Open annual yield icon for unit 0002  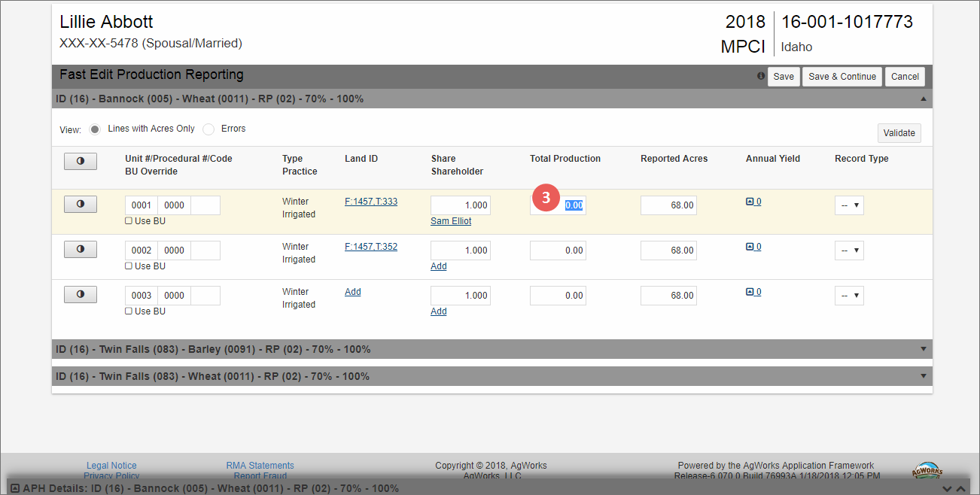tap(750, 247)
